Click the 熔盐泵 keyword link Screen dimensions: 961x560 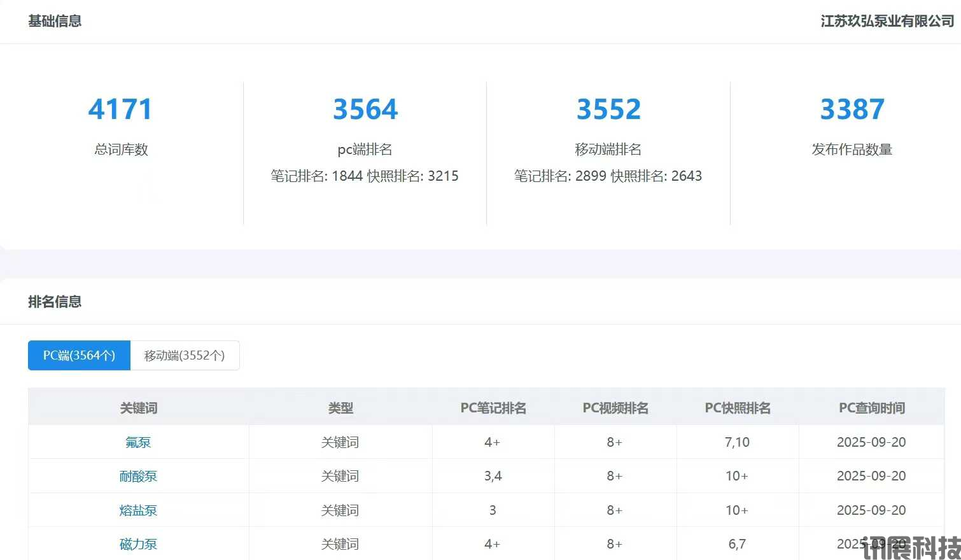pos(138,510)
